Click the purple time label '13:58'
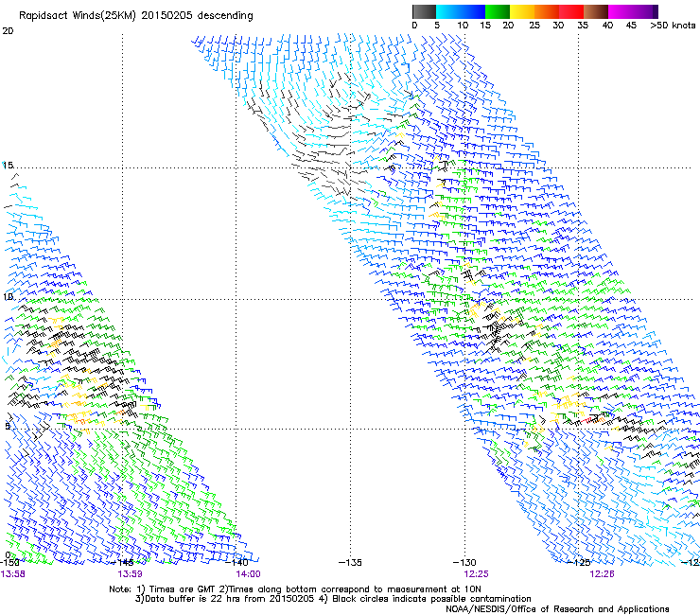The width and height of the screenshot is (700, 615). pyautogui.click(x=12, y=574)
